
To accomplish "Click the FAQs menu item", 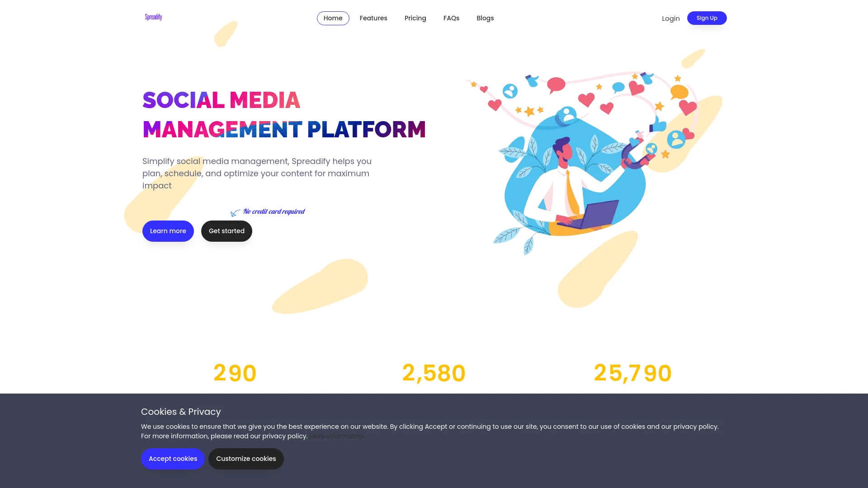I will tap(451, 18).
